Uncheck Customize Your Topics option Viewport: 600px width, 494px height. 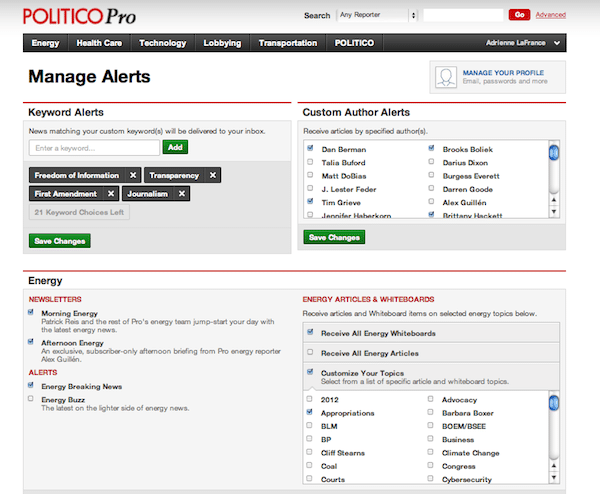point(310,372)
